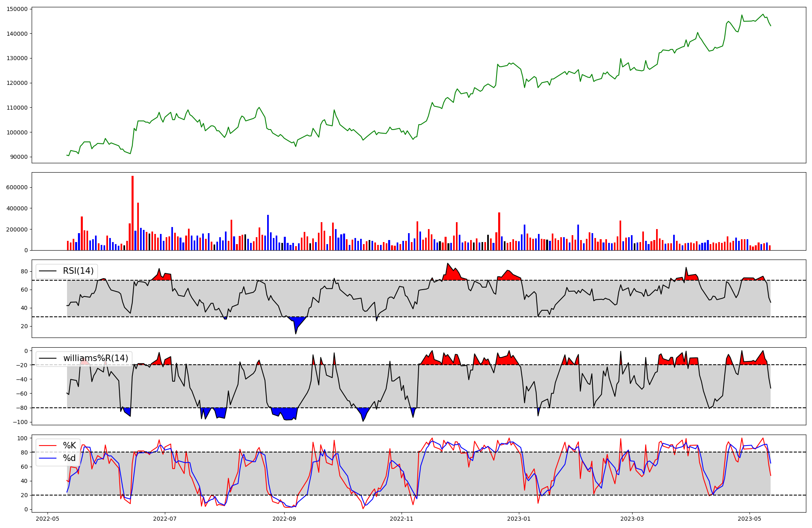
Task: Click the black RSI legend line sample
Action: pos(48,271)
